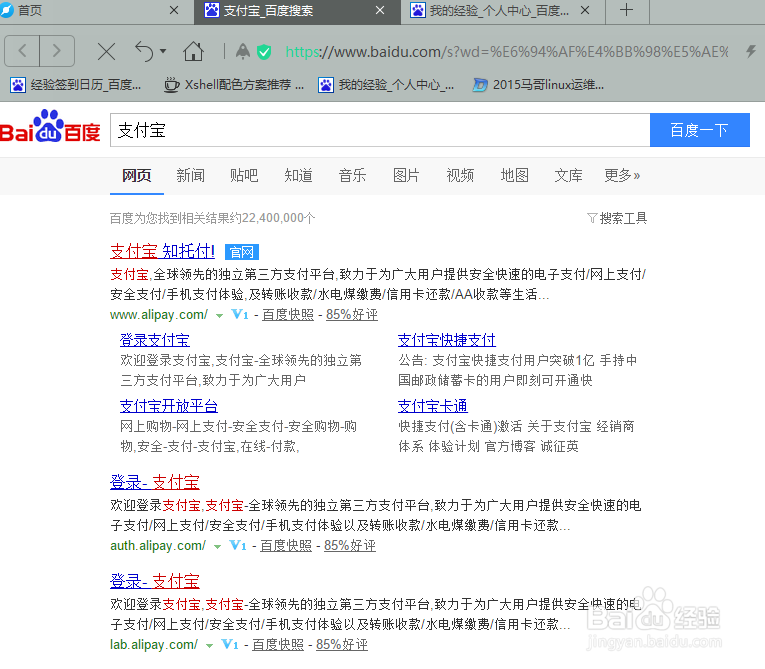The height and width of the screenshot is (669, 765).
Task: Select the 文库 search category
Action: click(568, 175)
